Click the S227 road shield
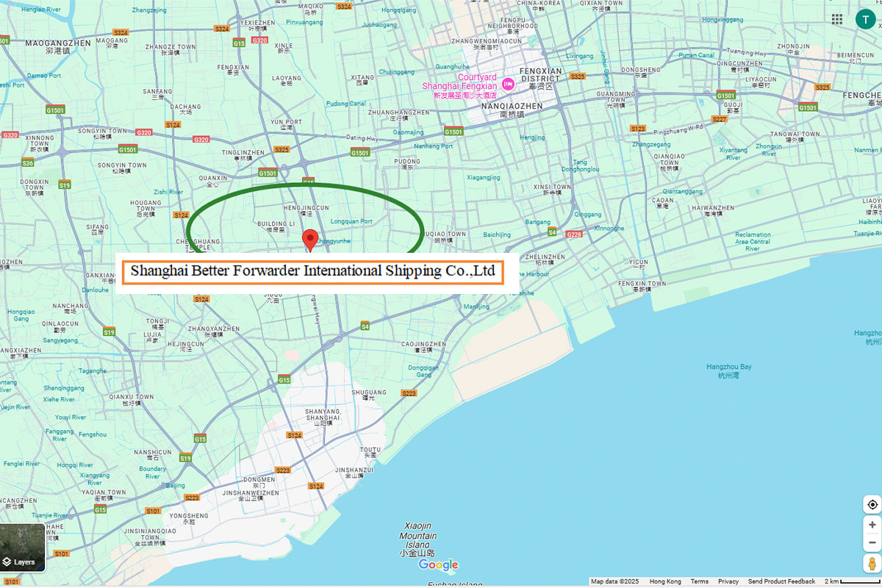The height and width of the screenshot is (588, 882). (x=719, y=119)
